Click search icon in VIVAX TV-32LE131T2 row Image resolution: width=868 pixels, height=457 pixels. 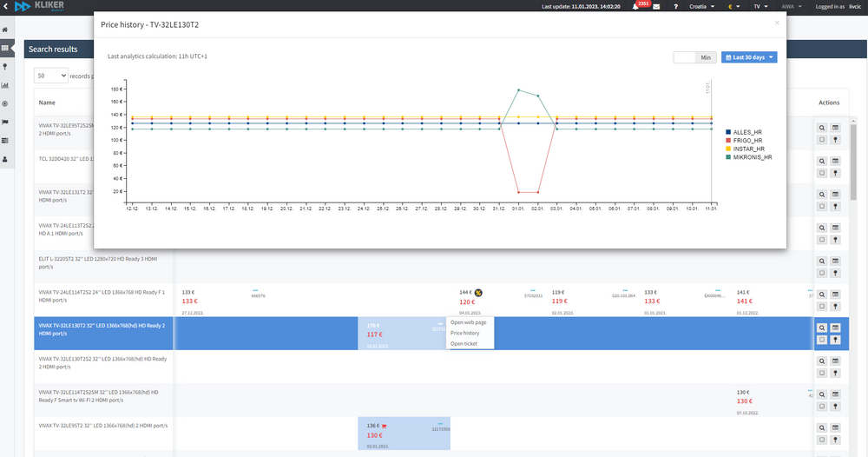click(822, 195)
